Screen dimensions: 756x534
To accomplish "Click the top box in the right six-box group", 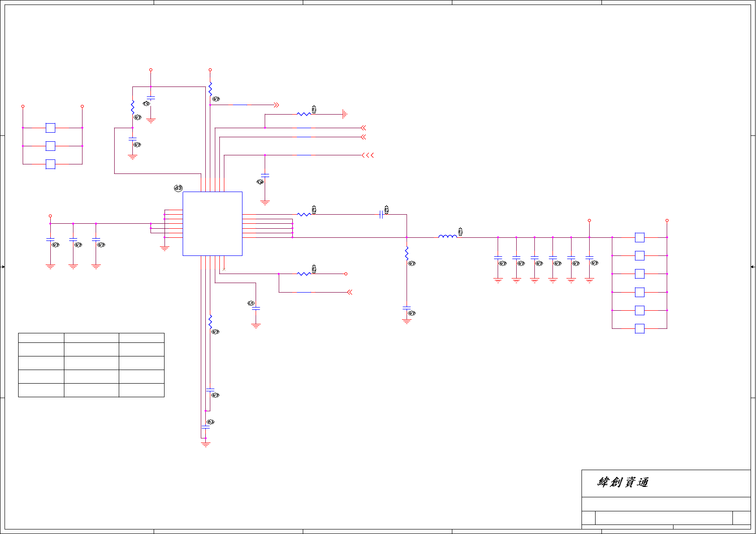I will [x=640, y=237].
